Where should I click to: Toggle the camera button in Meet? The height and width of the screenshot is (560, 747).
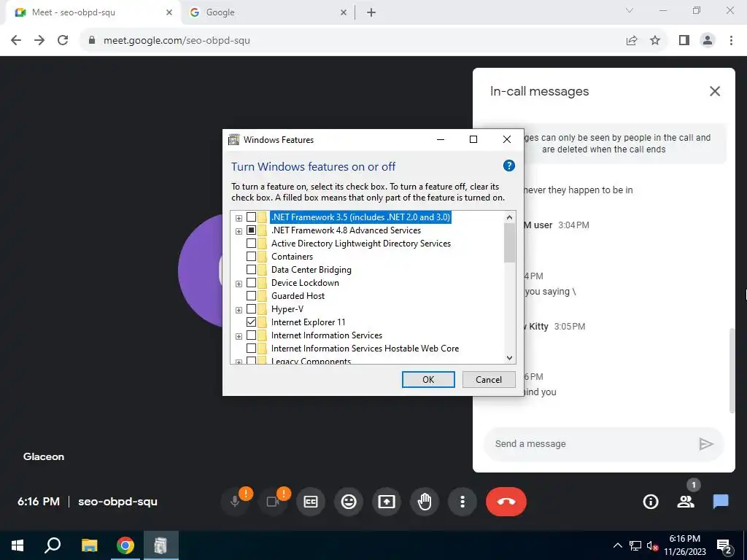(x=273, y=502)
